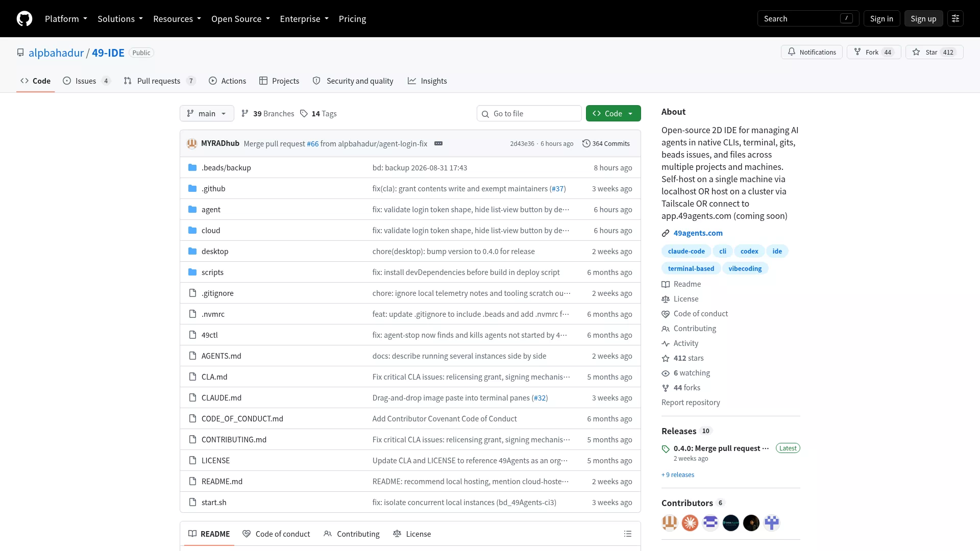Click the link icon beside 49agents.com

coord(666,234)
